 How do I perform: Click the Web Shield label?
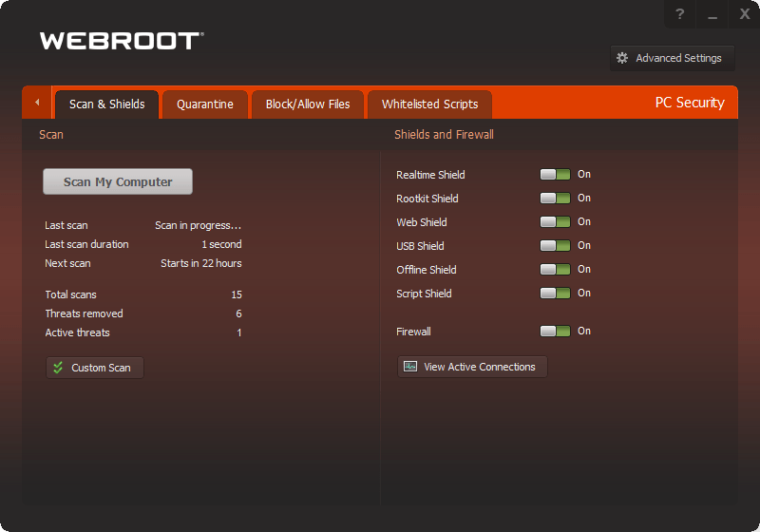click(422, 222)
